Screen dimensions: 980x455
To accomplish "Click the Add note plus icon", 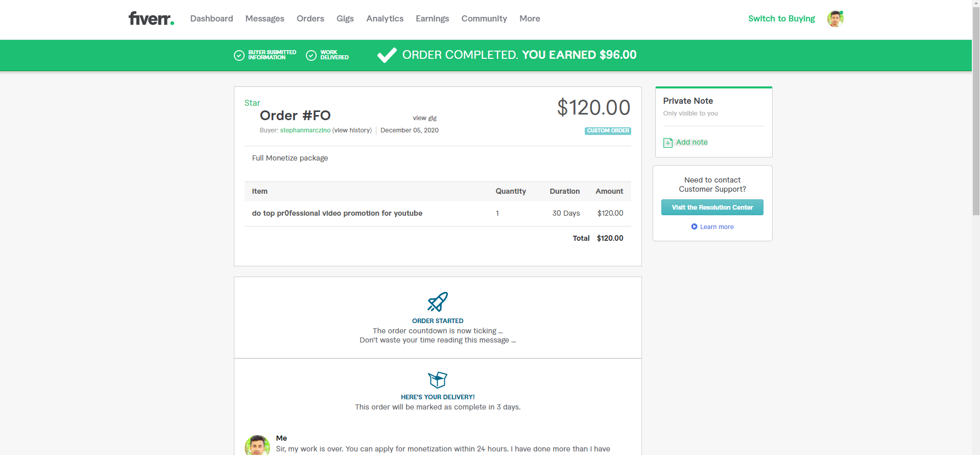I will click(x=668, y=143).
